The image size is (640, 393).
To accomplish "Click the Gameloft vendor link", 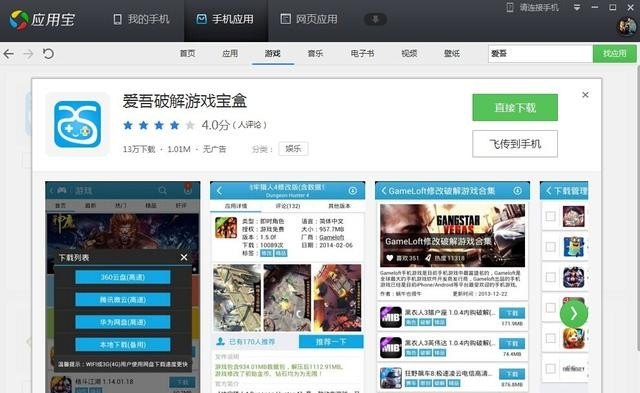I will pyautogui.click(x=331, y=237).
